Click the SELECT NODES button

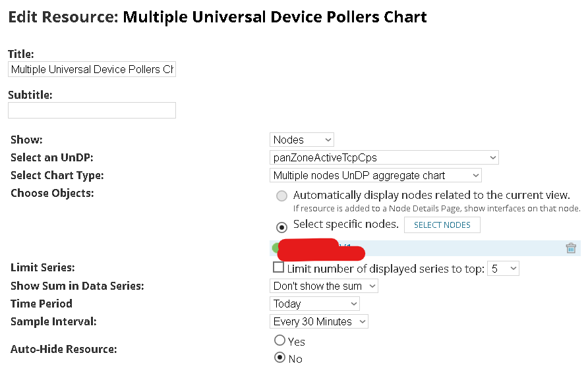(442, 225)
